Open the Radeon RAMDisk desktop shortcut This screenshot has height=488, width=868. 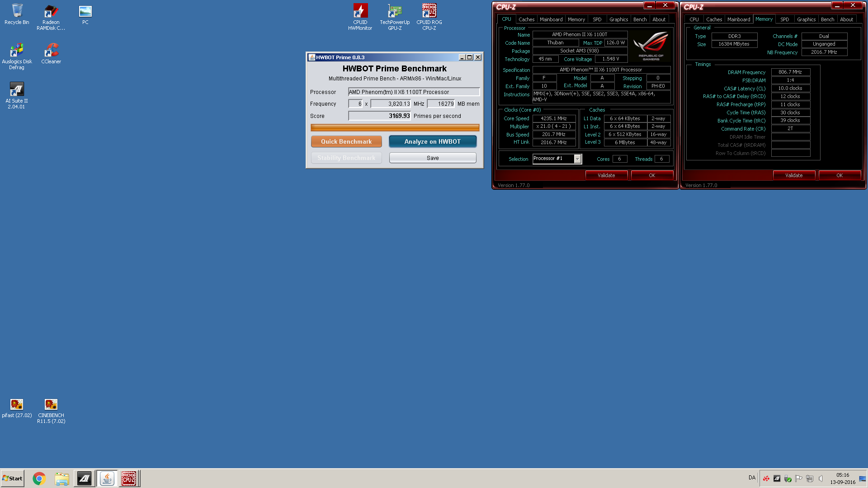[x=51, y=17]
